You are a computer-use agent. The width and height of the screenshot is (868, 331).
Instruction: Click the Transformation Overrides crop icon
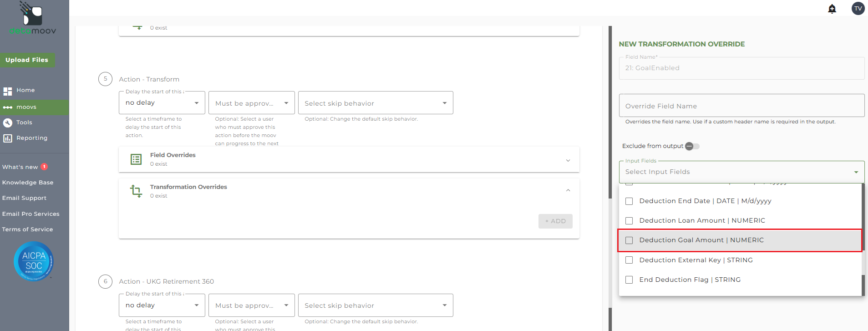pyautogui.click(x=136, y=191)
